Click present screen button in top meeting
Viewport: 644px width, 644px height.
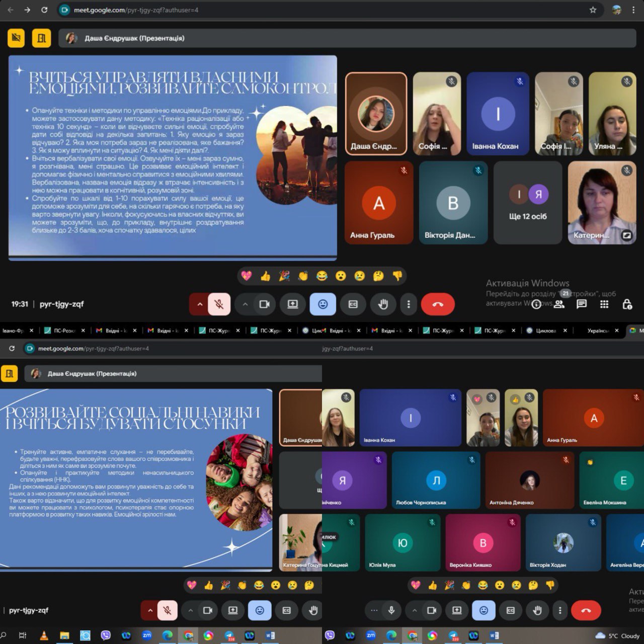pos(293,304)
